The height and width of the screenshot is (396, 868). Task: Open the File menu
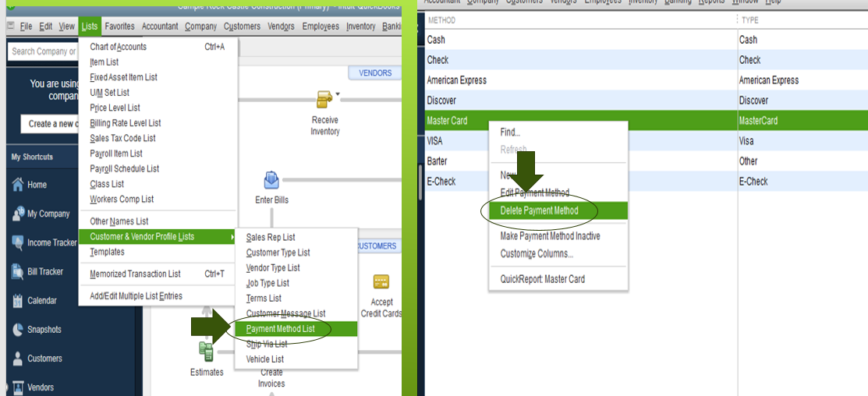tap(26, 26)
